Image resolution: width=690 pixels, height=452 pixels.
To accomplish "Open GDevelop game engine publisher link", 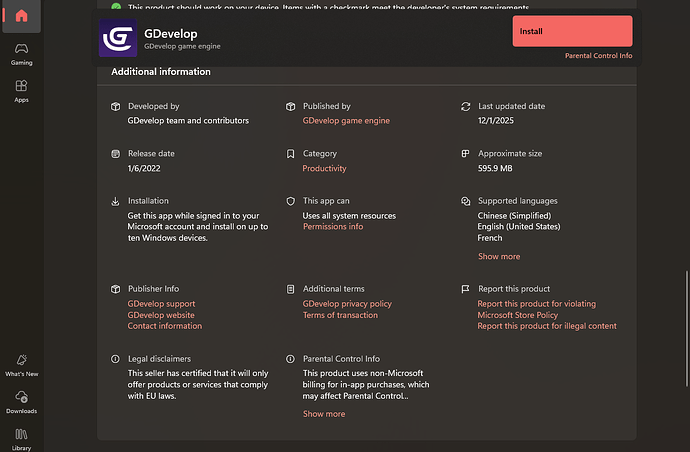I will [346, 121].
